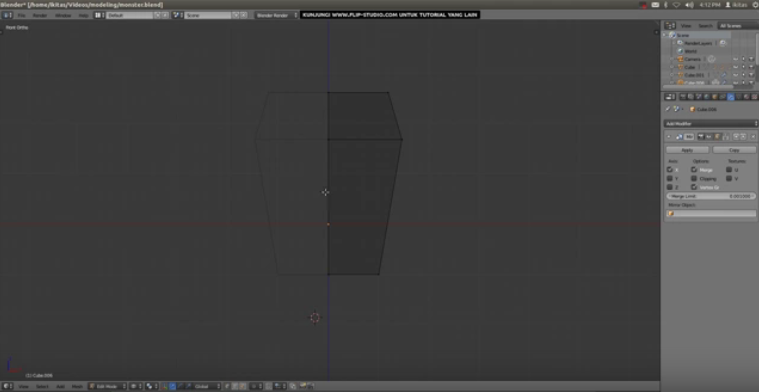Open the Global transform orientation dropdown
The height and width of the screenshot is (392, 759).
point(207,386)
